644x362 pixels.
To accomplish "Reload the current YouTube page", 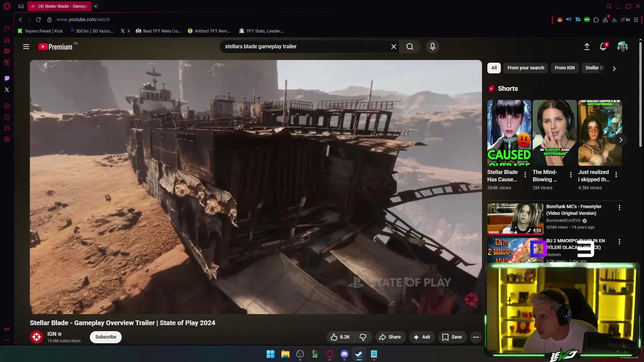I will tap(38, 20).
